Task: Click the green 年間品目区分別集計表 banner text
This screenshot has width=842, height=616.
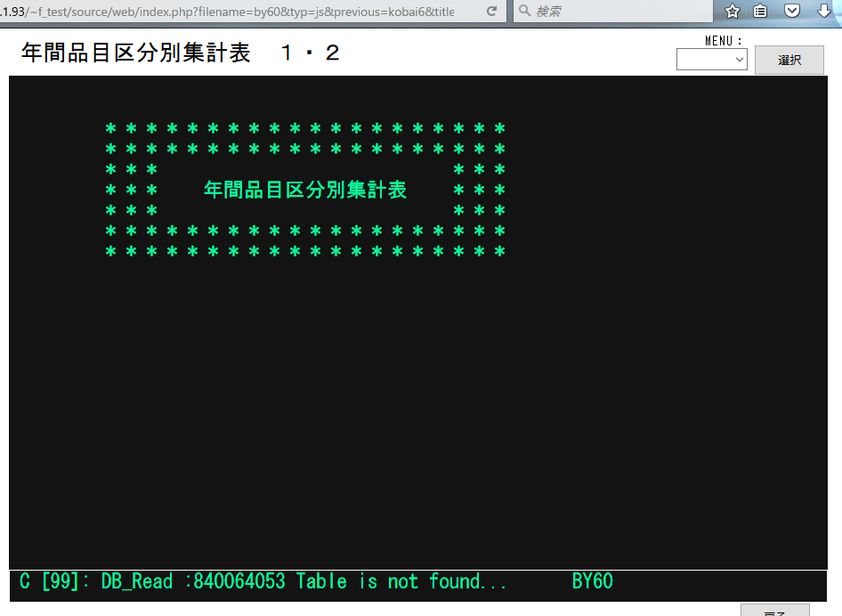Action: [x=305, y=190]
